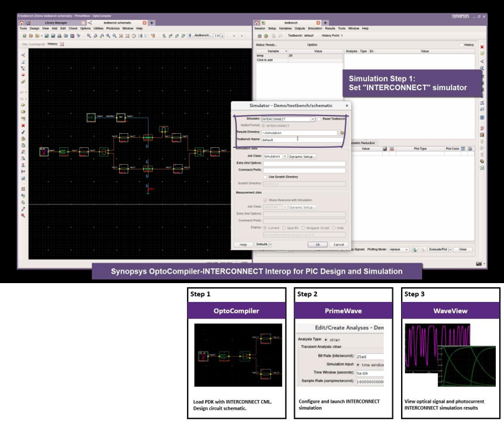
Task: Click the 'Click to add' variable row
Action: [299, 60]
